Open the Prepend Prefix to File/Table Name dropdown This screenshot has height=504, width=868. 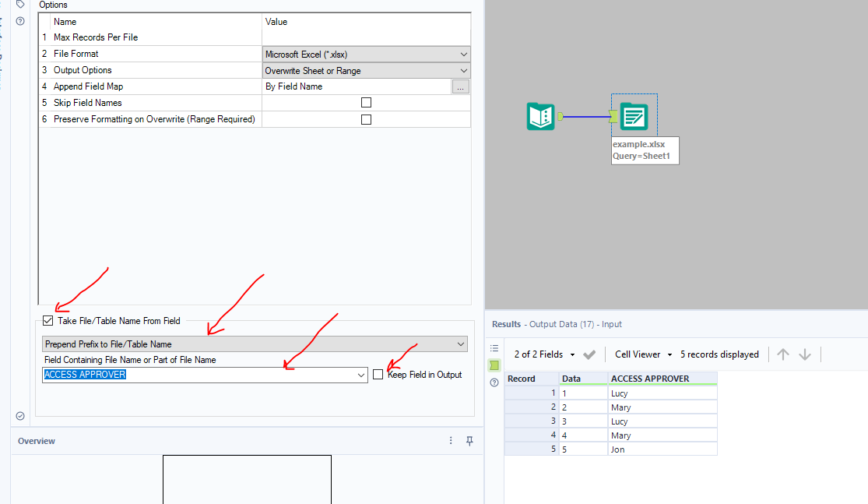coord(459,344)
